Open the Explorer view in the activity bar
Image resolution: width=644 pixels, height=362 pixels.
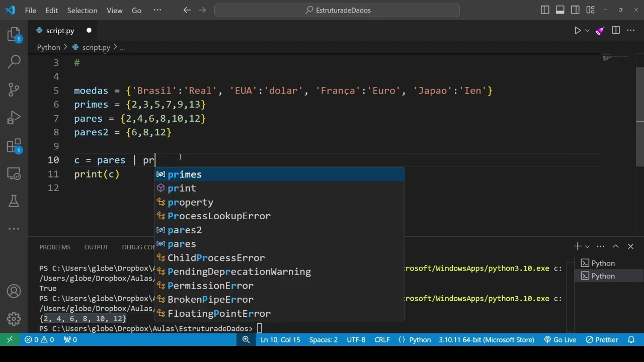(x=14, y=34)
